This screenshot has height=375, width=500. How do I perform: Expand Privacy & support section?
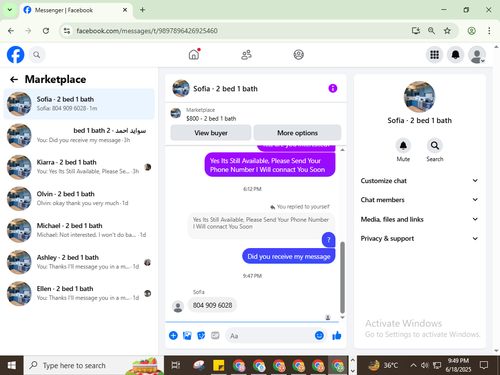click(419, 238)
